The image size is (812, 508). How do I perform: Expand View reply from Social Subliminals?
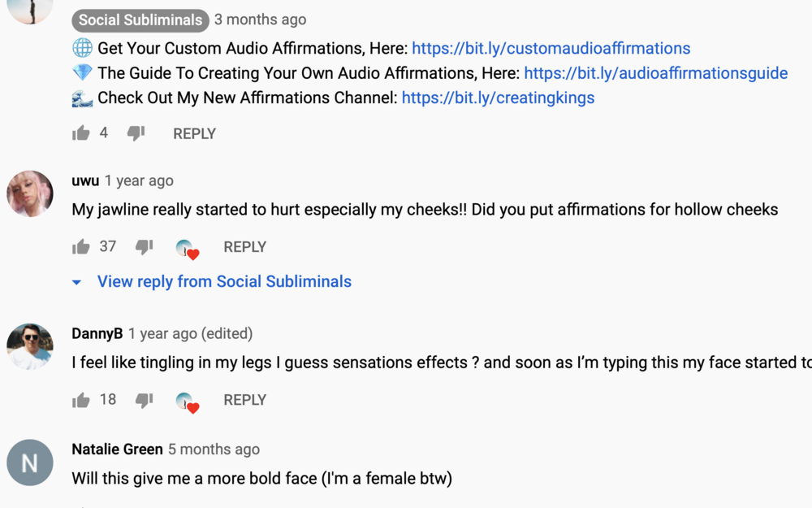pos(224,281)
